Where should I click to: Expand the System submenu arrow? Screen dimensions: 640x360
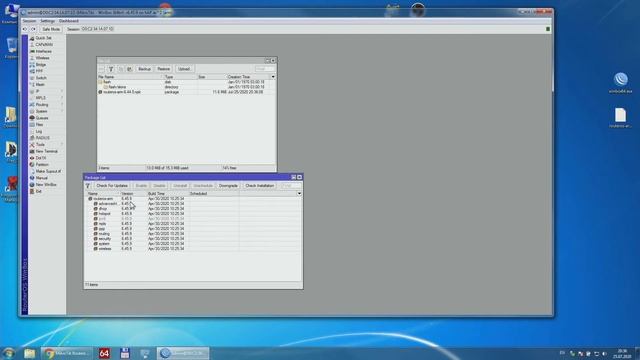pyautogui.click(x=62, y=111)
